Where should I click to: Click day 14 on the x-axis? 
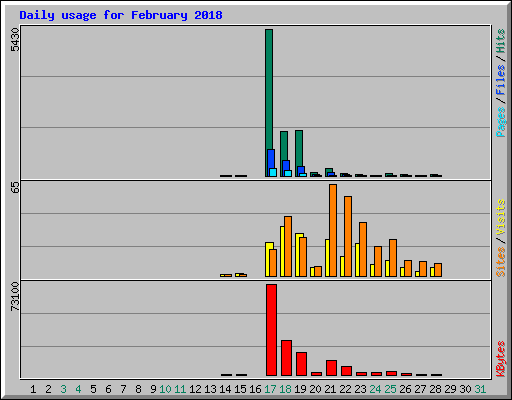click(225, 389)
